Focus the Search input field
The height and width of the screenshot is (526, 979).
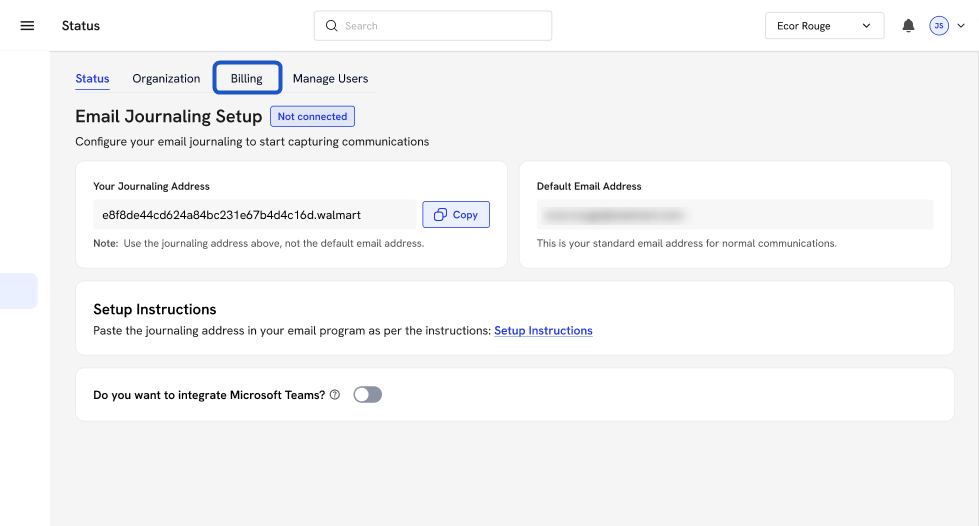440,26
